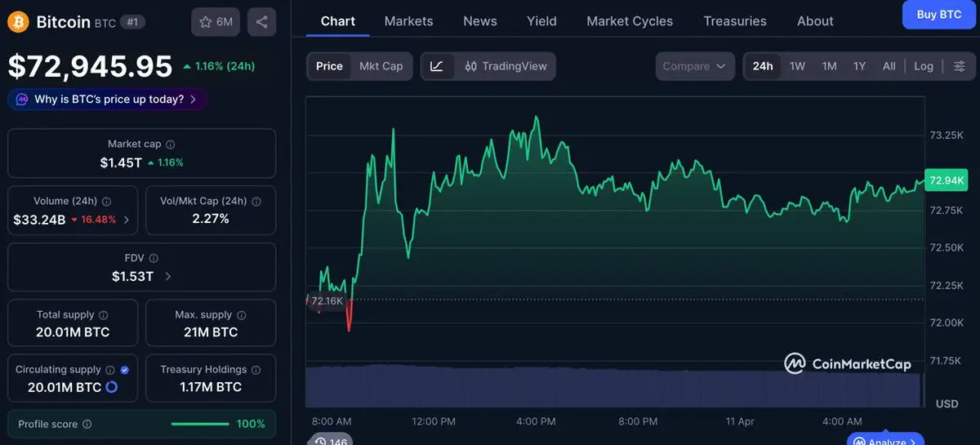Set chart range to 1Y
The width and height of the screenshot is (980, 445).
859,66
